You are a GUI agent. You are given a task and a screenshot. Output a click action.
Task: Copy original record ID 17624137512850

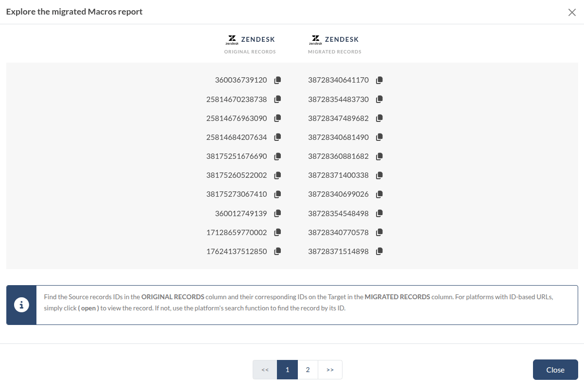(x=277, y=252)
